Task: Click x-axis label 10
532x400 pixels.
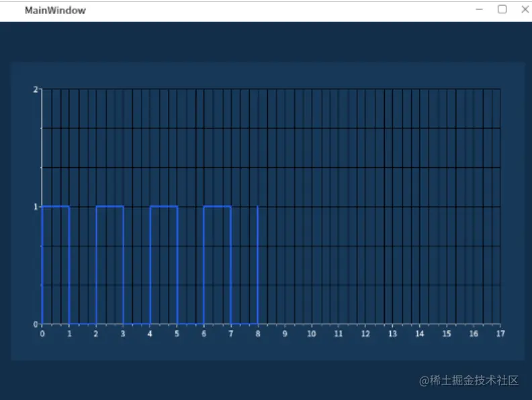Action: pos(312,334)
